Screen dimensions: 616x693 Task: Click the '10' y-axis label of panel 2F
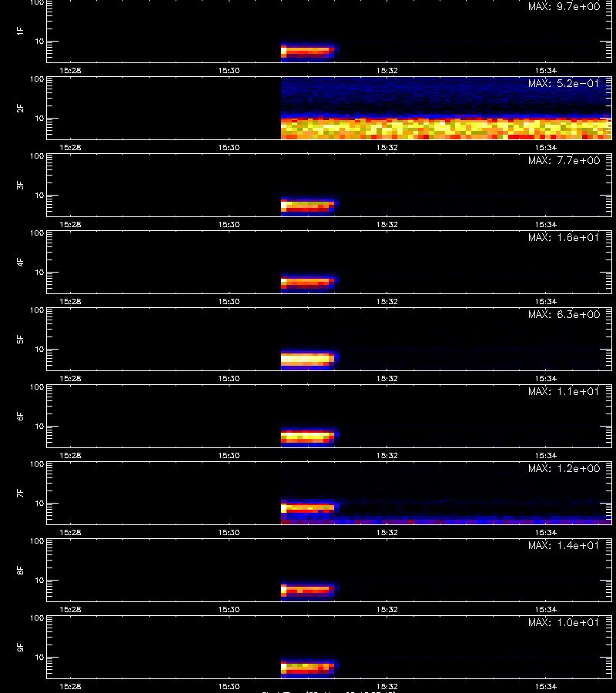tap(40, 118)
